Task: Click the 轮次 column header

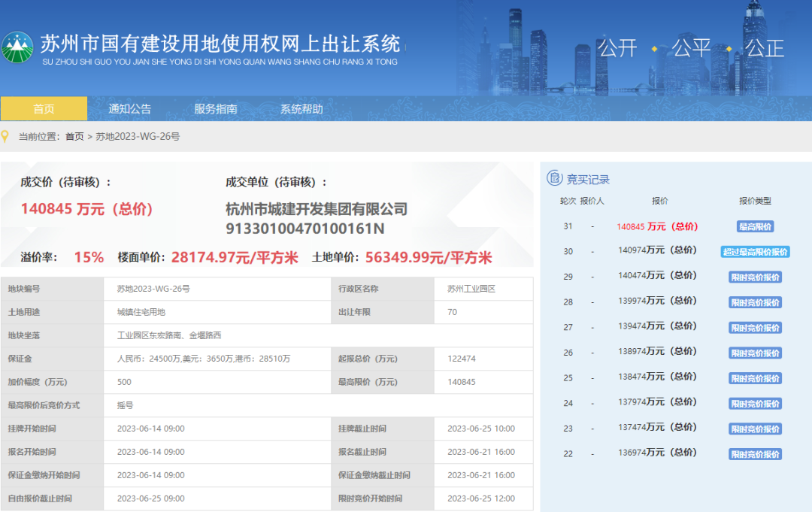Action: click(568, 201)
